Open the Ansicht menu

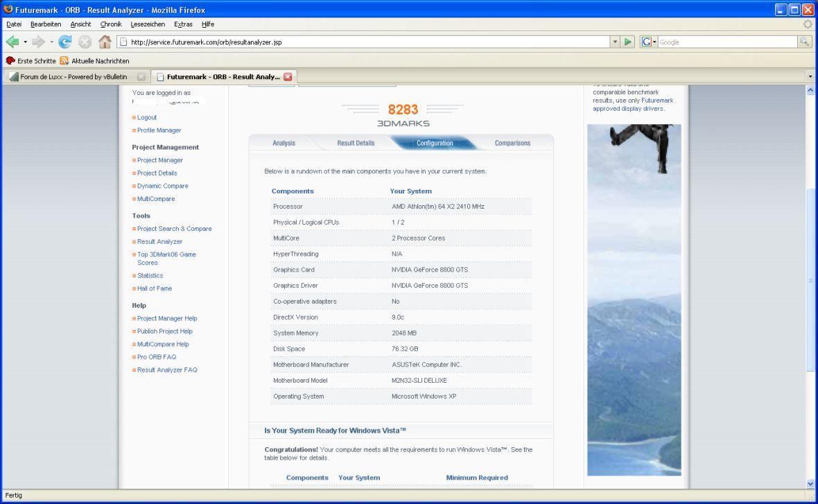click(80, 24)
